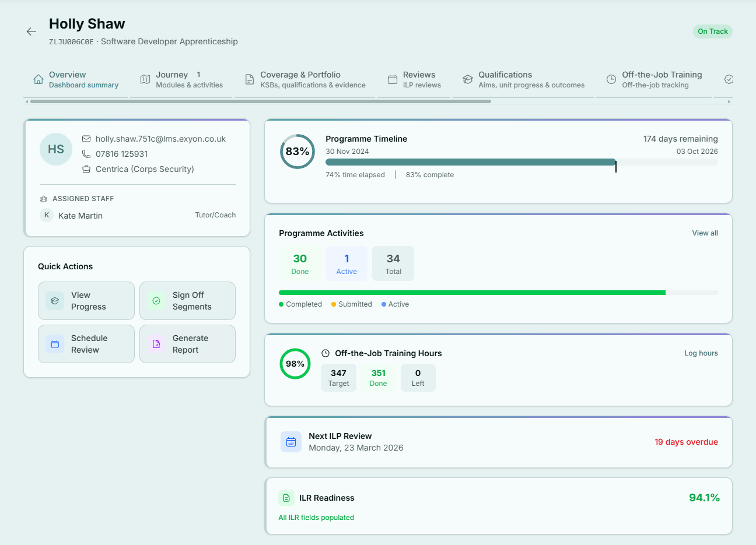The image size is (756, 545).
Task: Click the Generate Report button
Action: coord(187,344)
